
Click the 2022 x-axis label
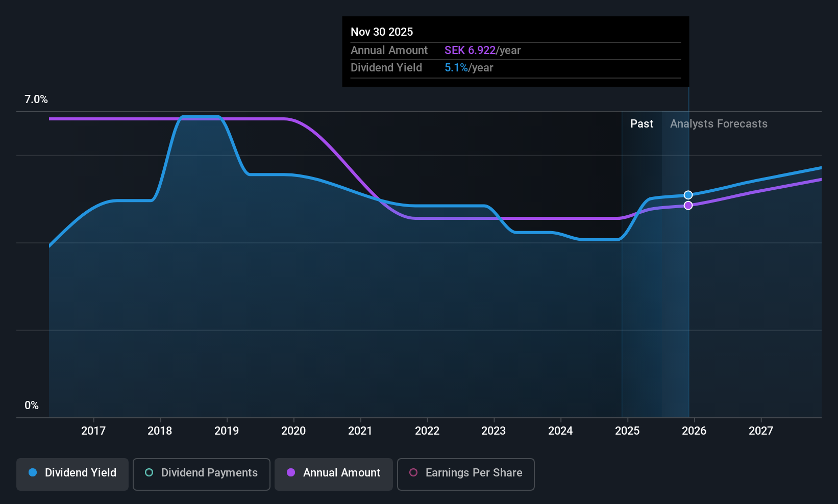pos(427,431)
